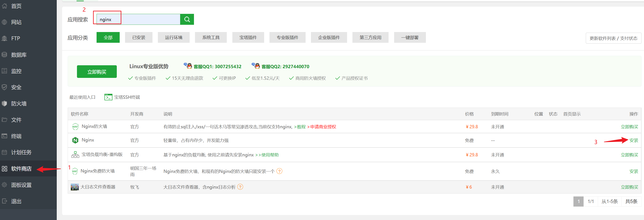
Task: Open 面板设置 panel settings
Action: 21,185
